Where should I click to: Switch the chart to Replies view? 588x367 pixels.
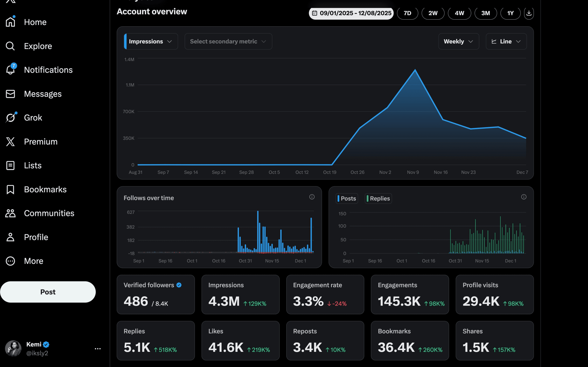[x=378, y=198]
